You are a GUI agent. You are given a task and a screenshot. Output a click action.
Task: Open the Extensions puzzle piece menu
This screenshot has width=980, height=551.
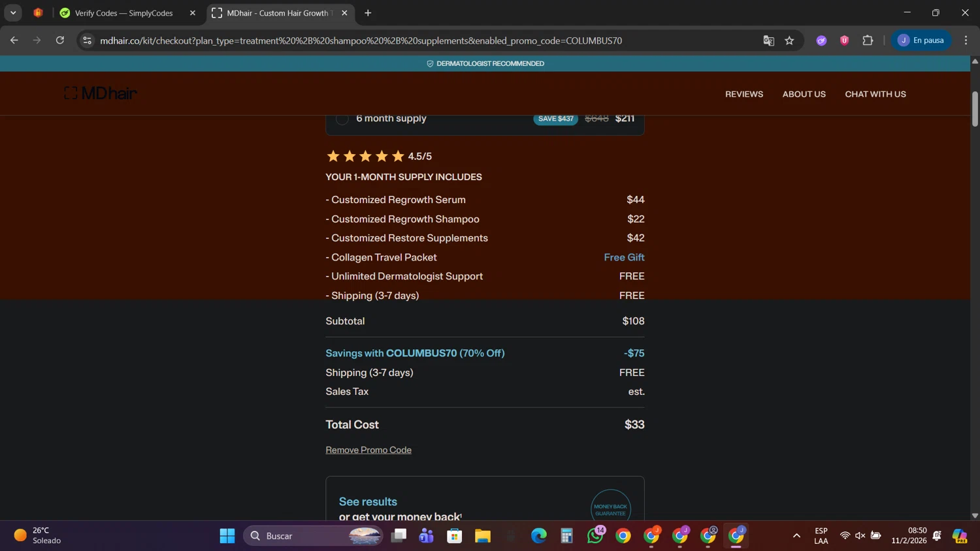[868, 40]
